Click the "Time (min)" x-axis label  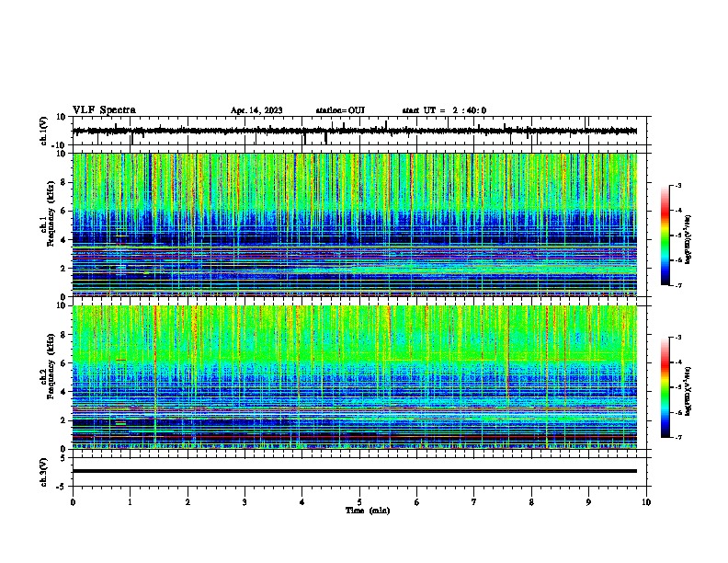368,511
